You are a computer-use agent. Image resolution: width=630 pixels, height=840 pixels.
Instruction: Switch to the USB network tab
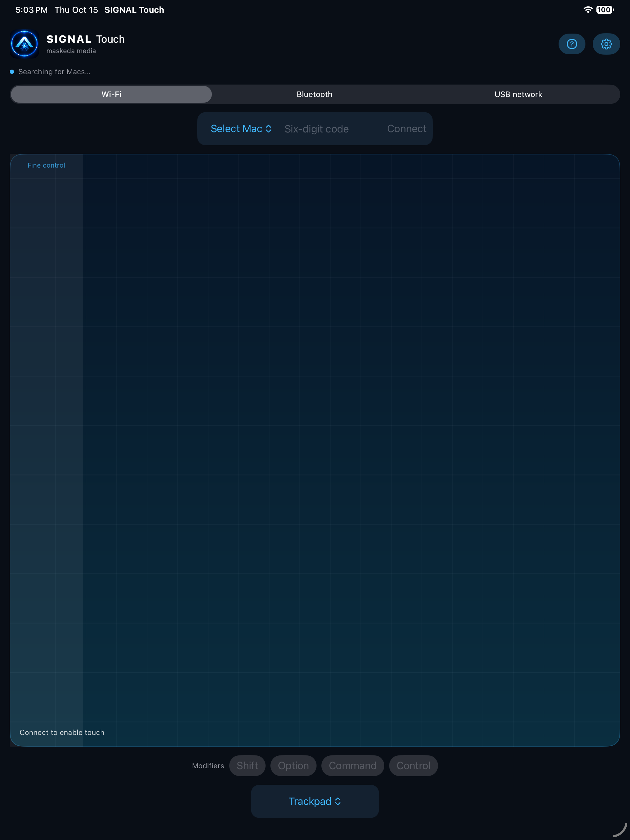pos(518,94)
